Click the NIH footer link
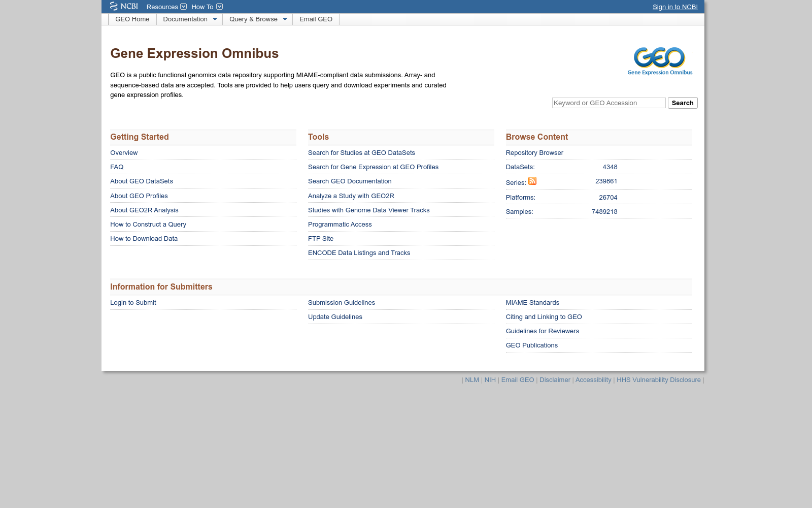812x508 pixels. pos(490,380)
